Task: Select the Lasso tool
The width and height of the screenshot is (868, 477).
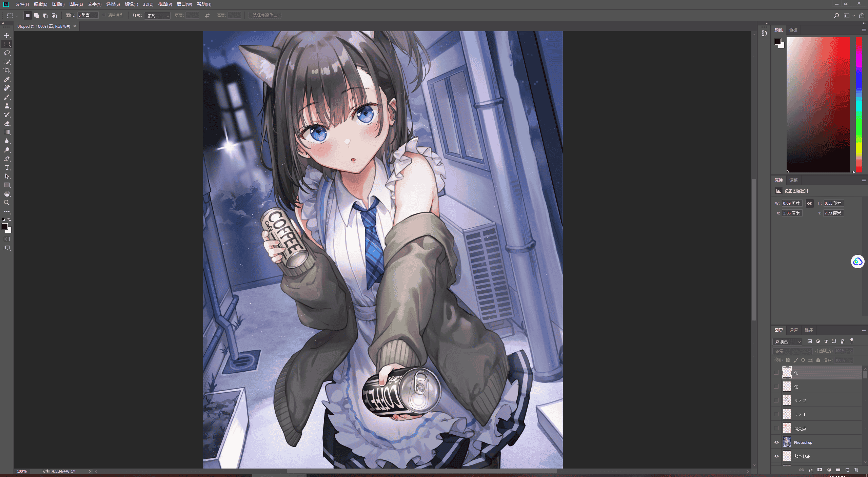Action: pyautogui.click(x=7, y=53)
